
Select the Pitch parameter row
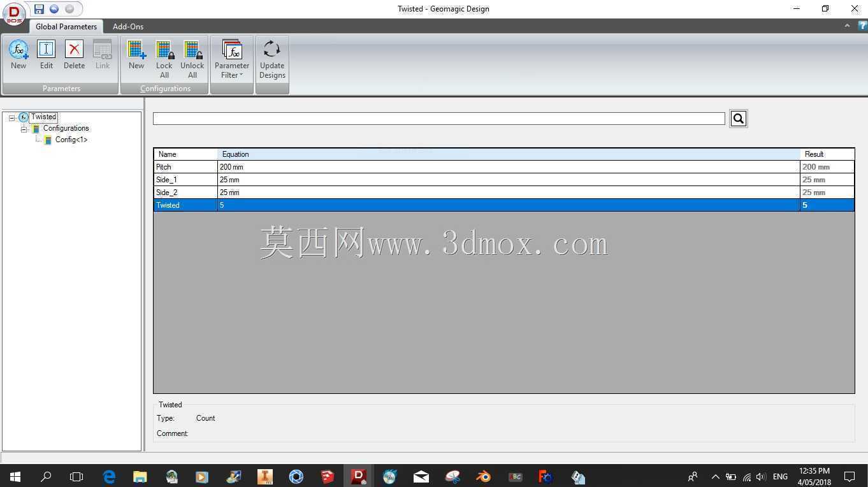pos(504,167)
